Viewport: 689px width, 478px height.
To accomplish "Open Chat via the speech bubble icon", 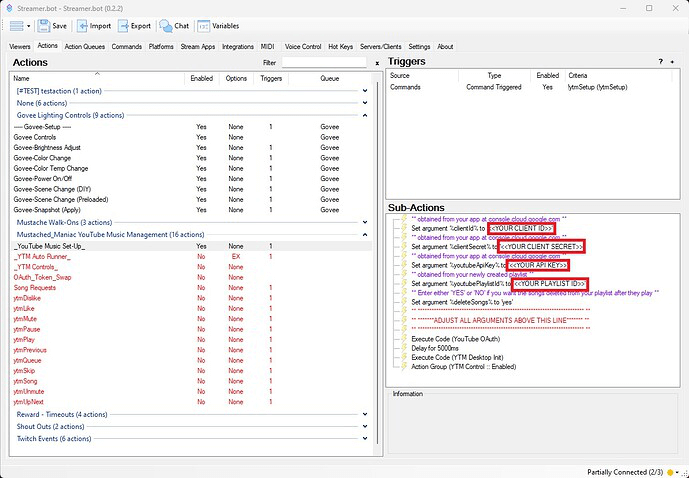I will (x=165, y=25).
